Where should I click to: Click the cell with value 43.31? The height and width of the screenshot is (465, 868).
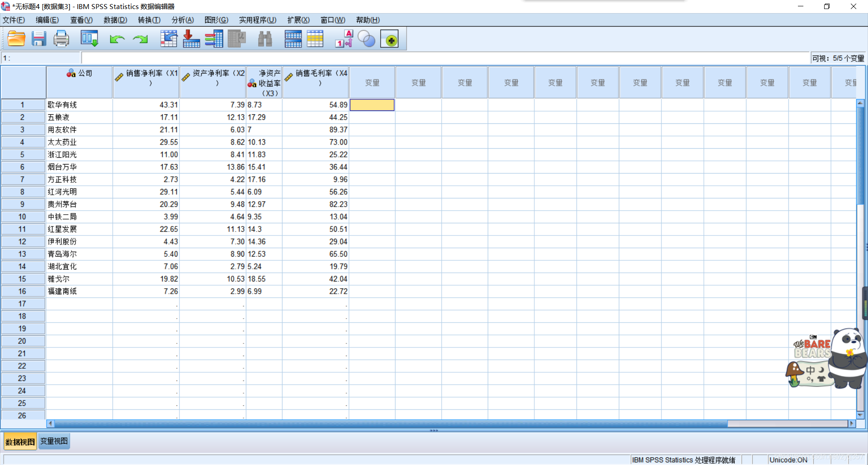[x=146, y=105]
